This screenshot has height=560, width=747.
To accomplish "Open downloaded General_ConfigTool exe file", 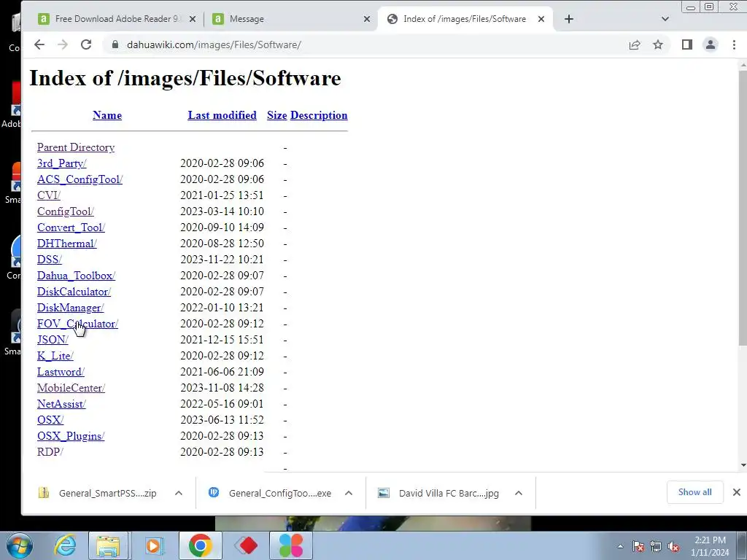I will 271,494.
